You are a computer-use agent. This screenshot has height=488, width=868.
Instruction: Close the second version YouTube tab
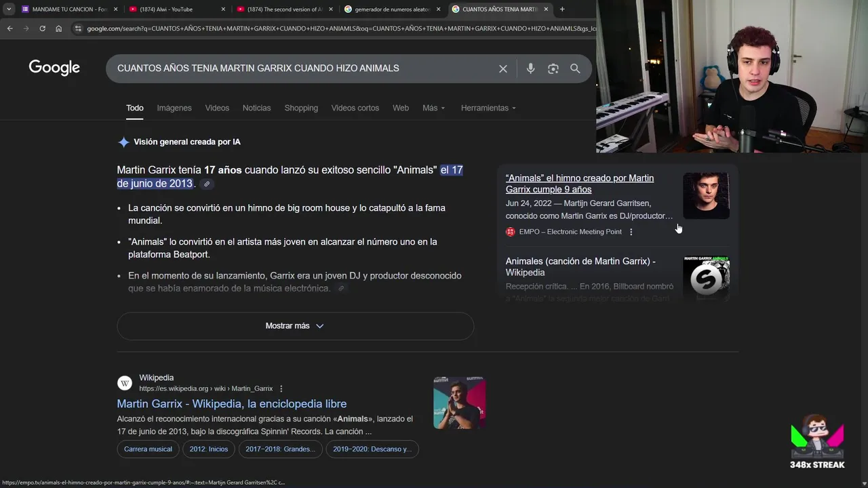(330, 9)
